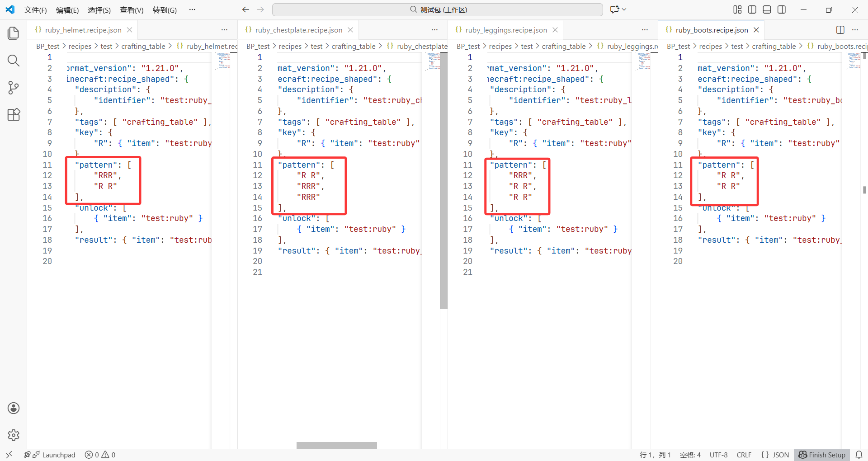The image size is (868, 461).
Task: Split the ruby_boots editor to the right
Action: pyautogui.click(x=840, y=30)
